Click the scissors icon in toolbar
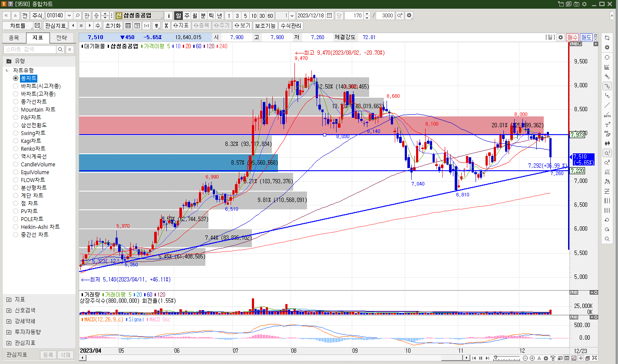Viewport: 618px width, 364px height. click(166, 26)
